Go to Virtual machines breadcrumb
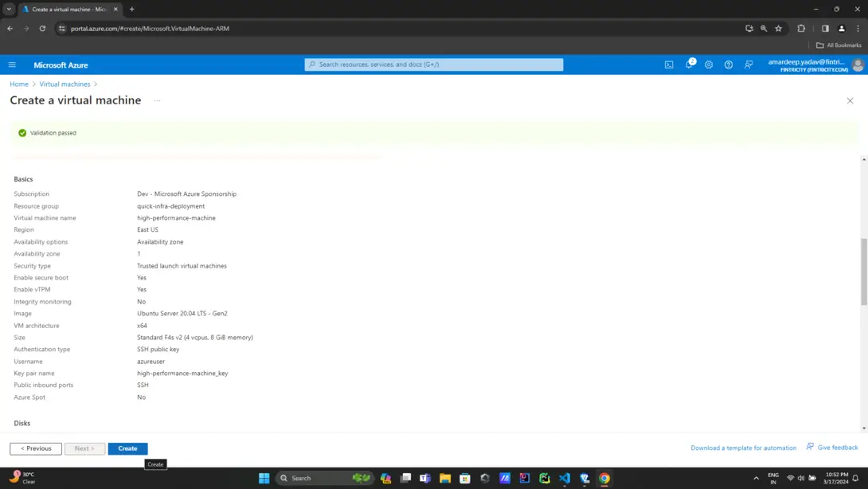The width and height of the screenshot is (868, 489). coord(65,84)
